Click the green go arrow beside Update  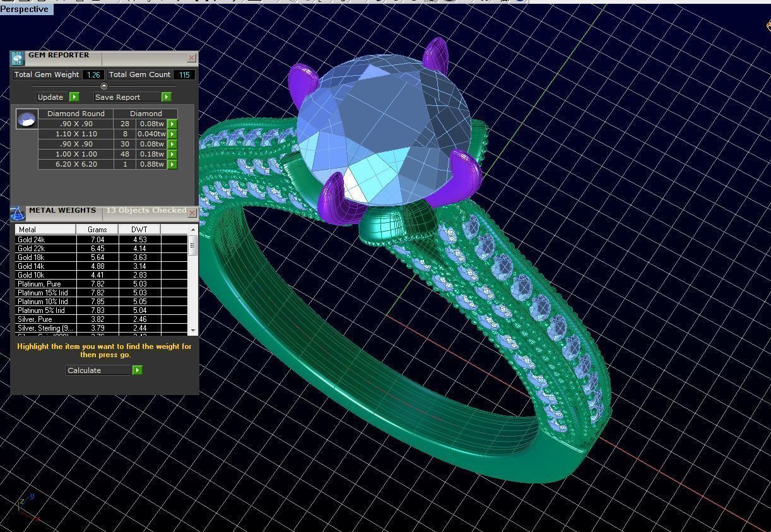[x=74, y=97]
